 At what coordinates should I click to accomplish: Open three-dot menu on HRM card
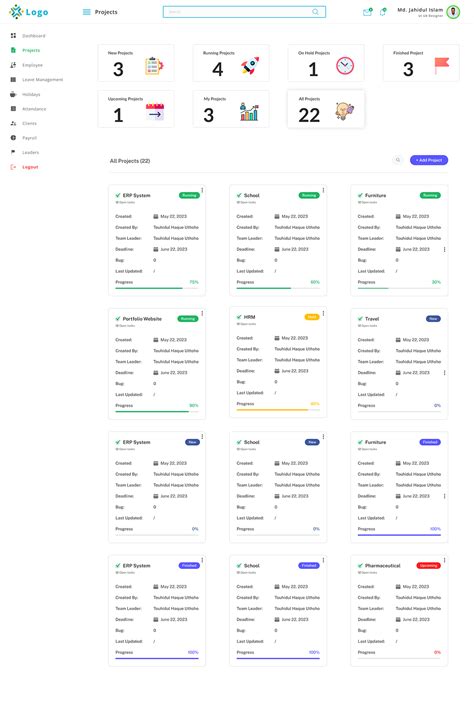point(323,313)
